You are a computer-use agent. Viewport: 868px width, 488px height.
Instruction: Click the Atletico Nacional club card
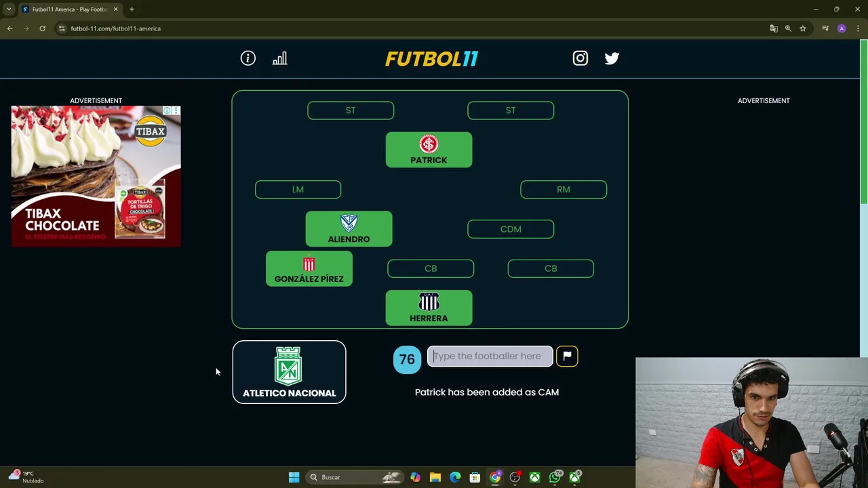tap(289, 372)
